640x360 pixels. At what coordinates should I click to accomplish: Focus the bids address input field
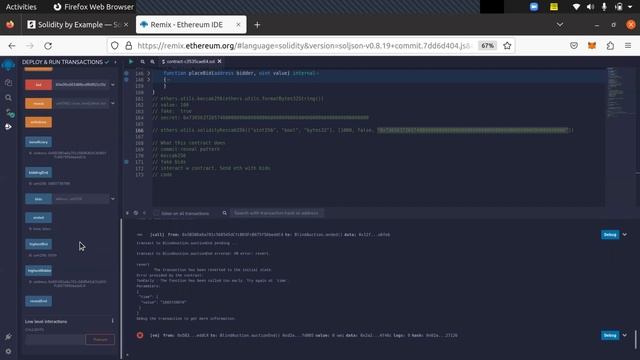pyautogui.click(x=81, y=199)
